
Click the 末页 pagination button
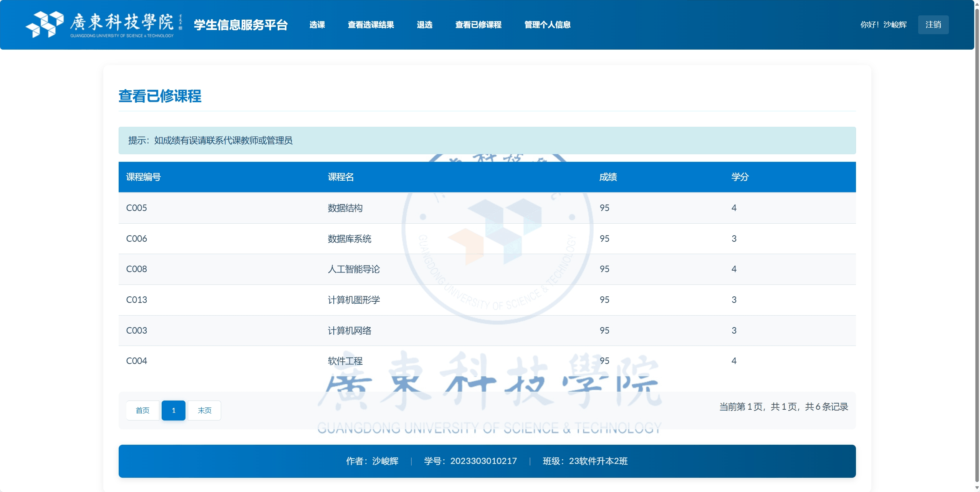point(204,411)
